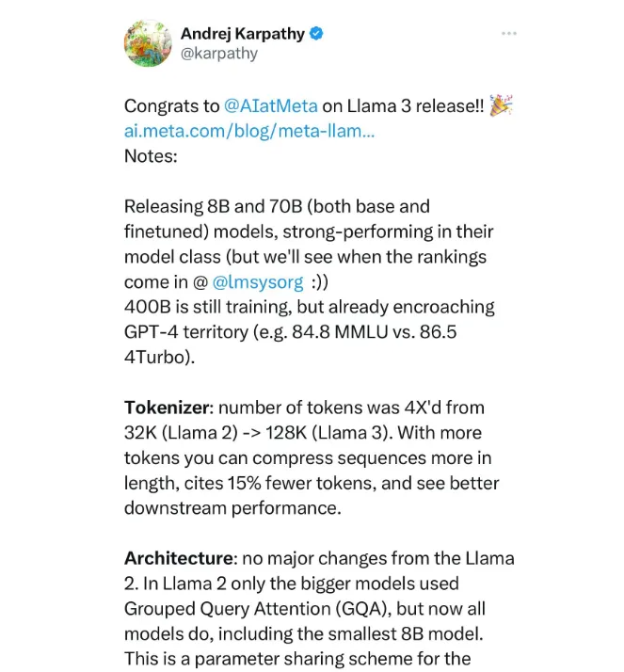Click the @karpathy handle
The width and height of the screenshot is (624, 672).
[x=219, y=54]
